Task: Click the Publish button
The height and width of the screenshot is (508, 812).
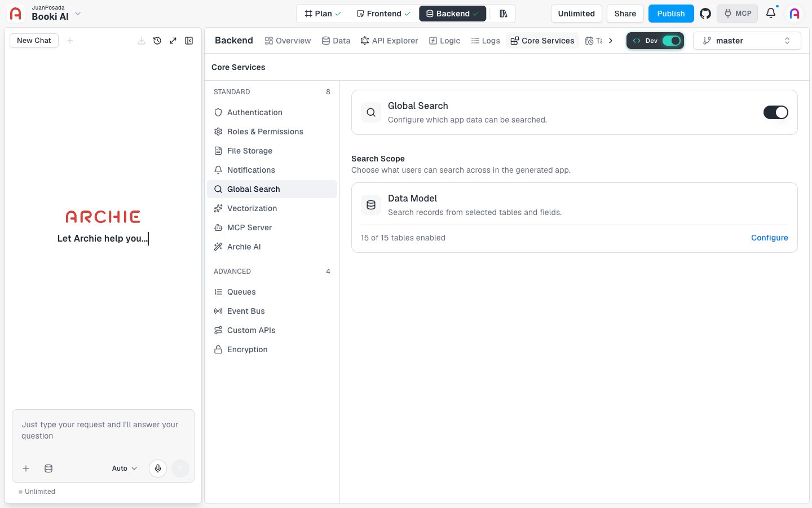Action: [x=671, y=14]
